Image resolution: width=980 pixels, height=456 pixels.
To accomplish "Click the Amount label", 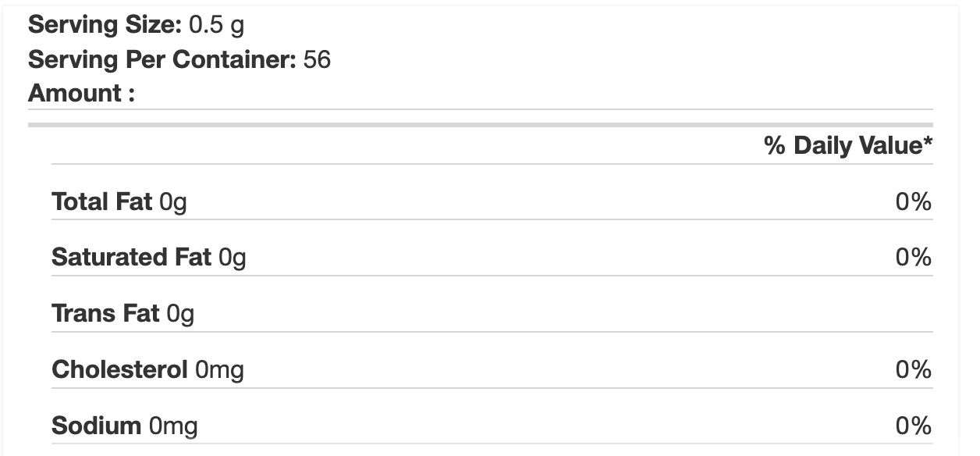I will (81, 94).
